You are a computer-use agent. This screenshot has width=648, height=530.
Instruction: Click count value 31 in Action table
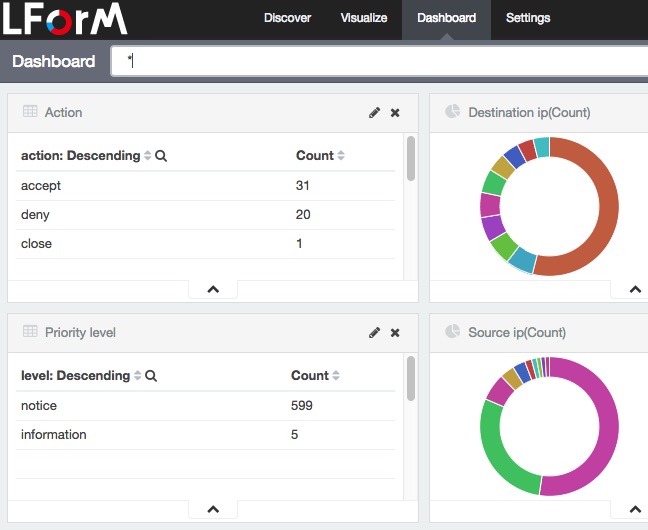(x=303, y=185)
